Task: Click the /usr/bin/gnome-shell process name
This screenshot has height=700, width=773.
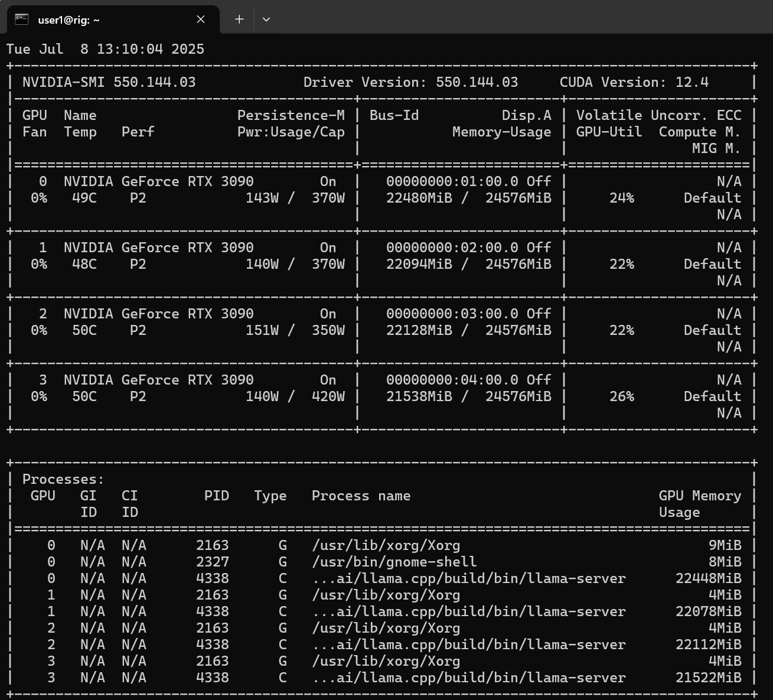Action: click(x=394, y=562)
